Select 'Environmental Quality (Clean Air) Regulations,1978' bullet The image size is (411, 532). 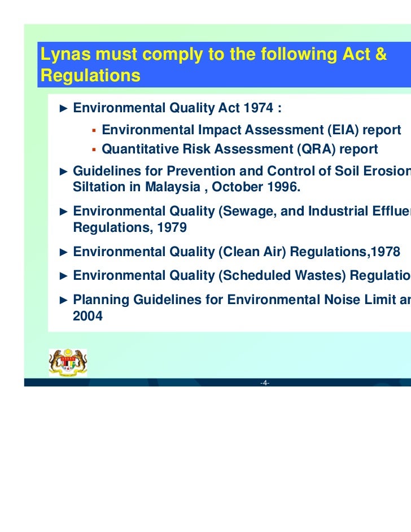[x=237, y=252]
